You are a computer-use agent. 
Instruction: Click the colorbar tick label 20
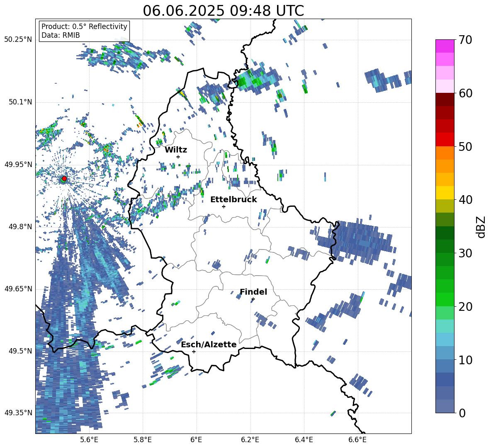(465, 306)
